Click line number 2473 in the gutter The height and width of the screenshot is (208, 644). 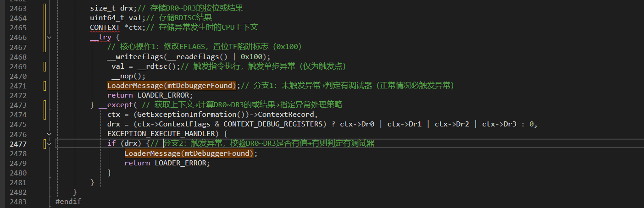18,105
